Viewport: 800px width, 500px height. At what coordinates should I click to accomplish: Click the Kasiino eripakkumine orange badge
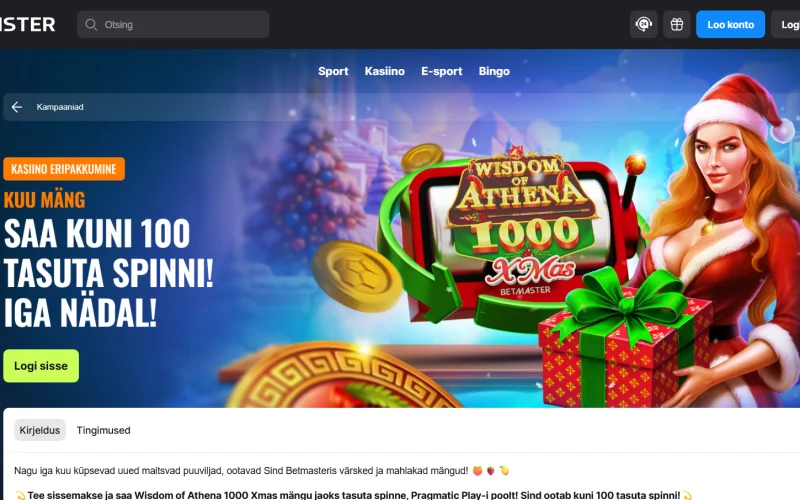[64, 169]
